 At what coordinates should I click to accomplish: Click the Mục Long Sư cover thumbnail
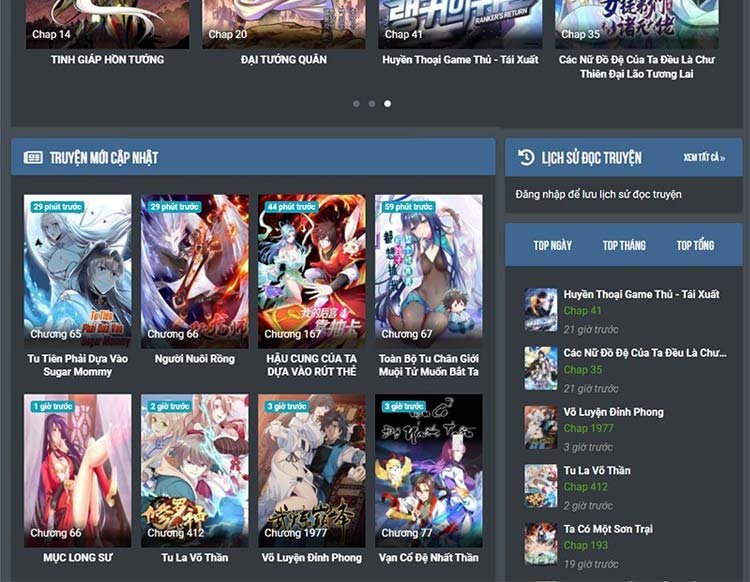point(77,470)
